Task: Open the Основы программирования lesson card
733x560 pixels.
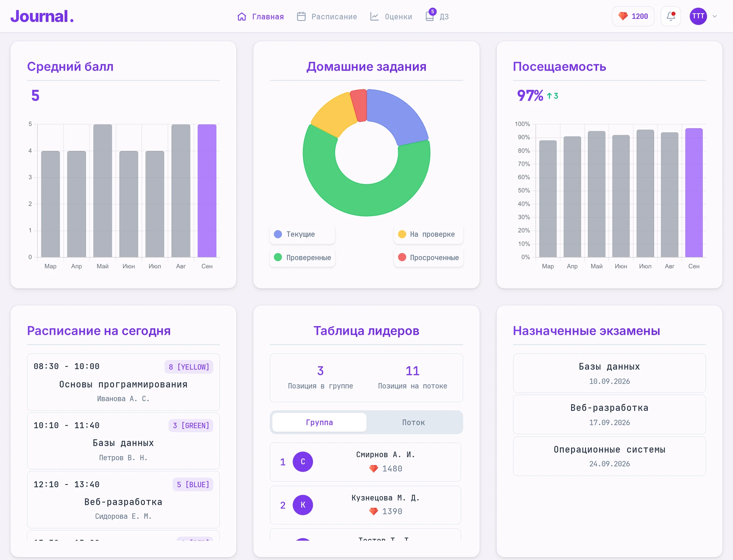Action: click(x=123, y=382)
